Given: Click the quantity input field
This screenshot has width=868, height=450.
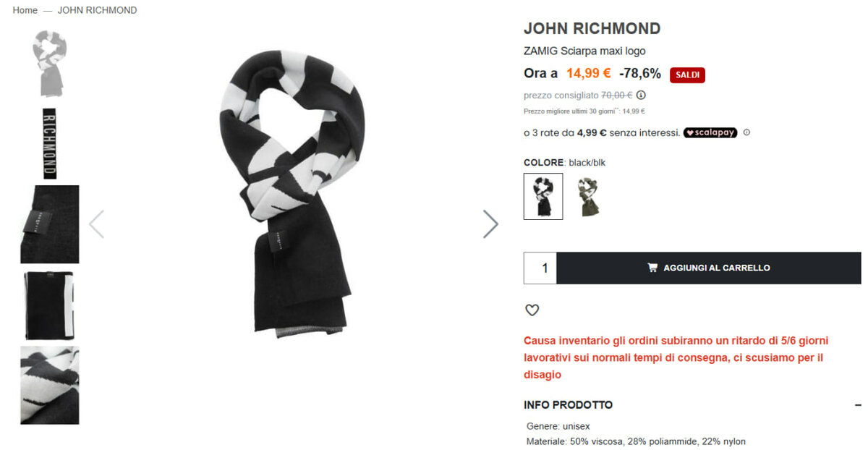Looking at the screenshot, I should pos(540,268).
